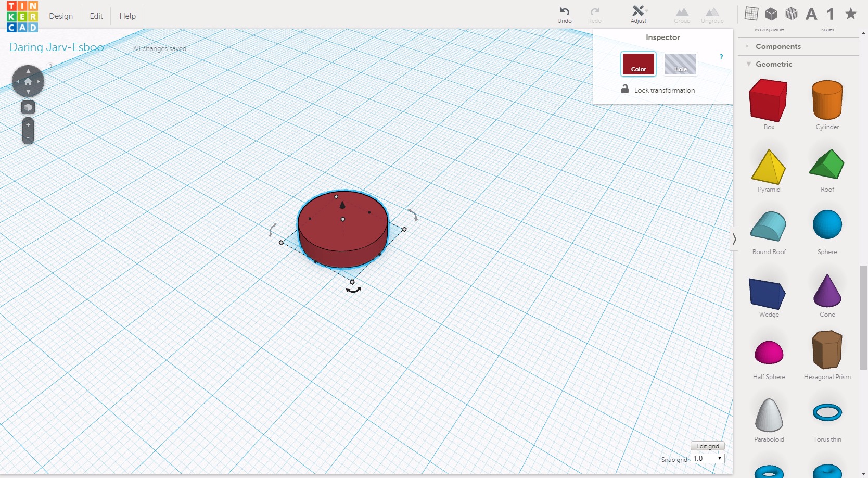Undo the last action
868x478 pixels.
(x=565, y=15)
